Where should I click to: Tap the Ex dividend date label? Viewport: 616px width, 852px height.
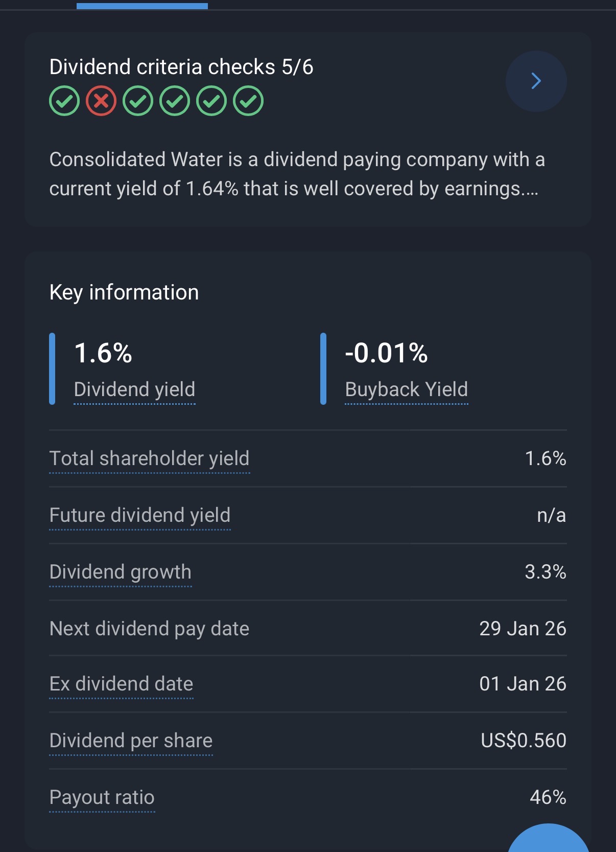point(121,684)
